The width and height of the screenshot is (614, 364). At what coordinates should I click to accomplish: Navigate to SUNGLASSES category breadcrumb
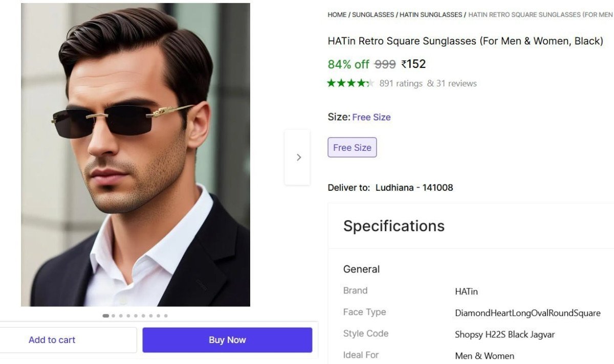point(373,15)
